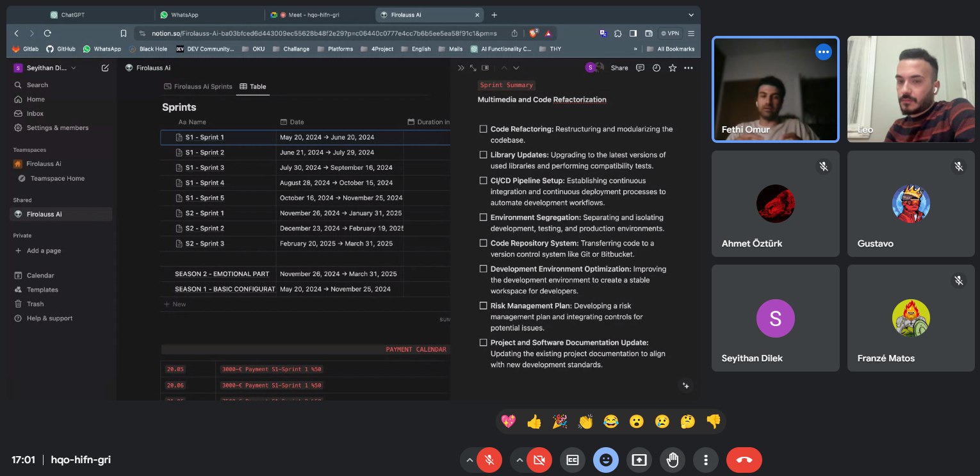The image size is (980, 476).
Task: Send the party popper reaction
Action: (x=560, y=422)
